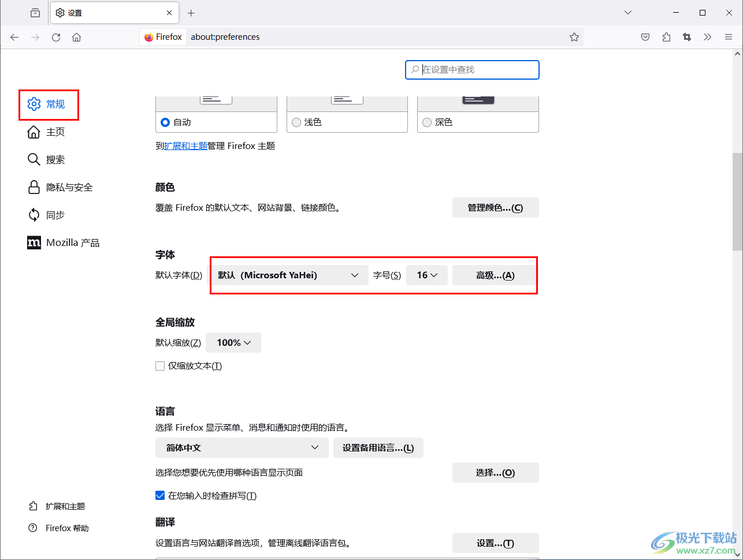Close the 设置 tab

[x=169, y=13]
